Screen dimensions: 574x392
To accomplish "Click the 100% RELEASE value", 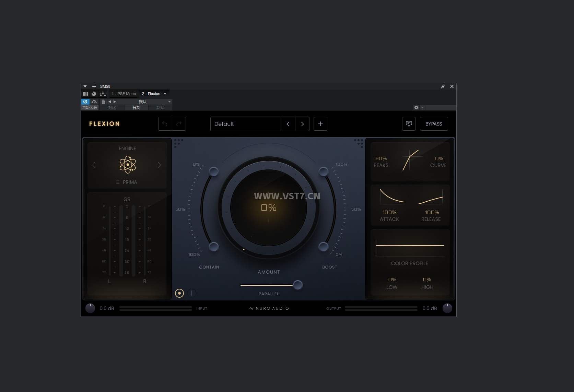I will pos(432,212).
